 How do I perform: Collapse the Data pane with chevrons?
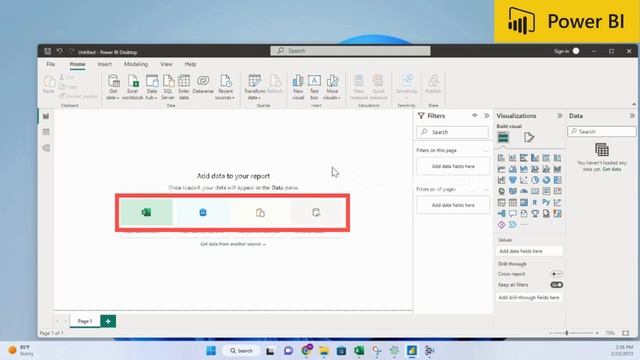click(x=632, y=116)
